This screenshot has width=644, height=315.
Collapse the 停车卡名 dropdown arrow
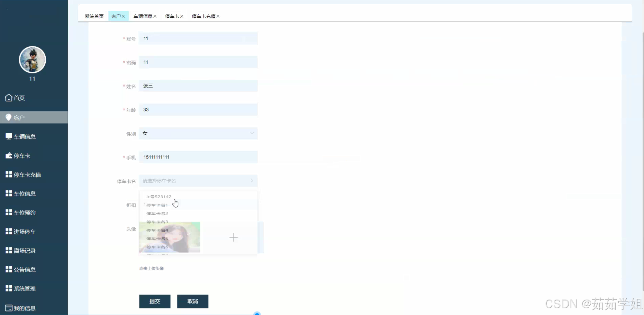pyautogui.click(x=252, y=180)
